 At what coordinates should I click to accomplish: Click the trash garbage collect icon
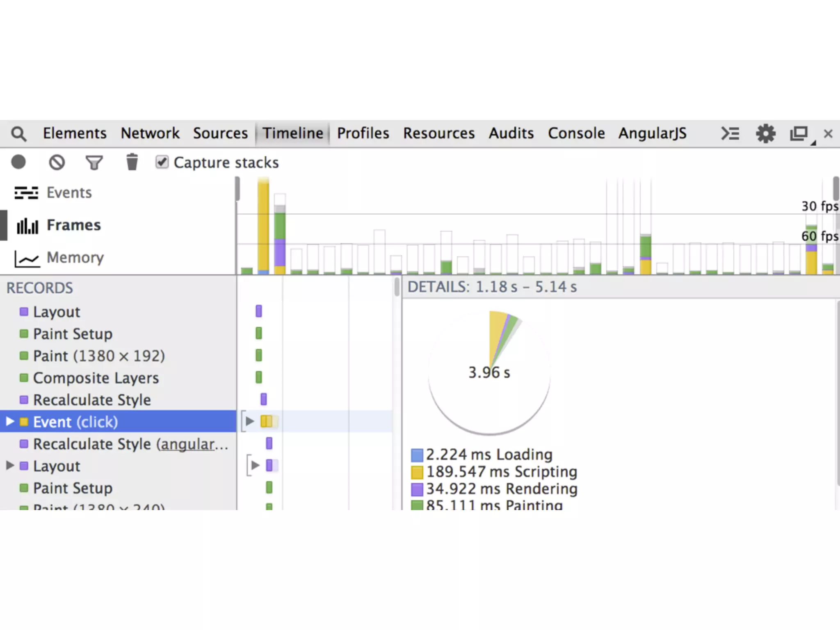coord(132,162)
